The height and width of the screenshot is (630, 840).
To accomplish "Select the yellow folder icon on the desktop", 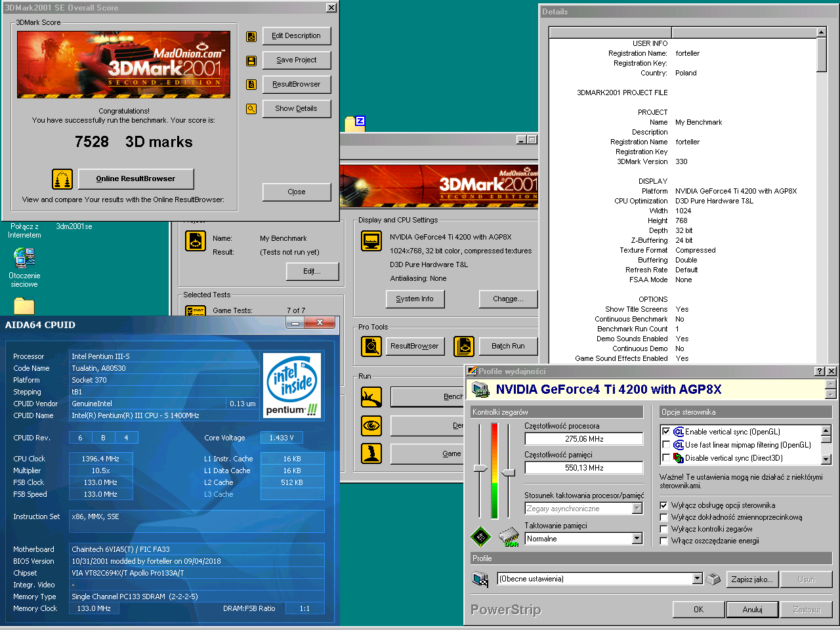I will [x=24, y=306].
